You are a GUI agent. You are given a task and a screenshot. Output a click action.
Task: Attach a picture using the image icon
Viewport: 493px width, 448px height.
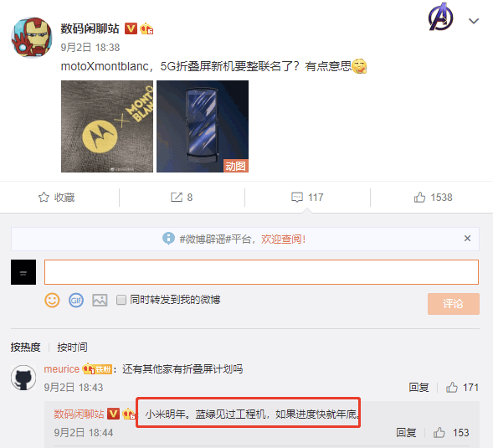coord(100,300)
